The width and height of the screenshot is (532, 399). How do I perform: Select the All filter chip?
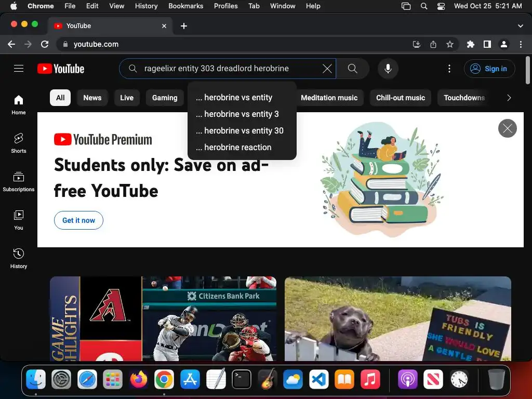(x=60, y=98)
